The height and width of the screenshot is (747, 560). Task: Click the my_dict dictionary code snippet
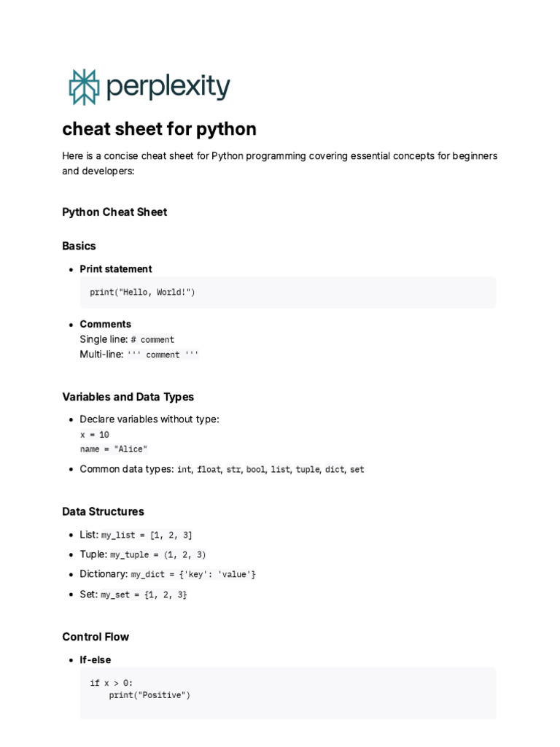(193, 575)
